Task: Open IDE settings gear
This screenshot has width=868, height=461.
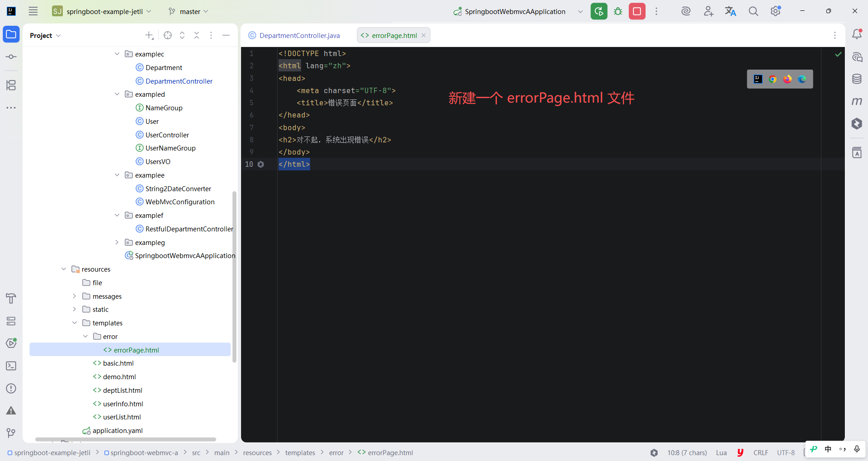Action: (776, 11)
